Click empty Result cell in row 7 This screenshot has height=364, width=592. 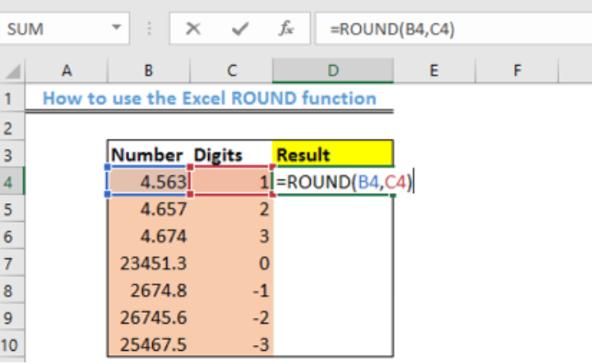point(333,263)
